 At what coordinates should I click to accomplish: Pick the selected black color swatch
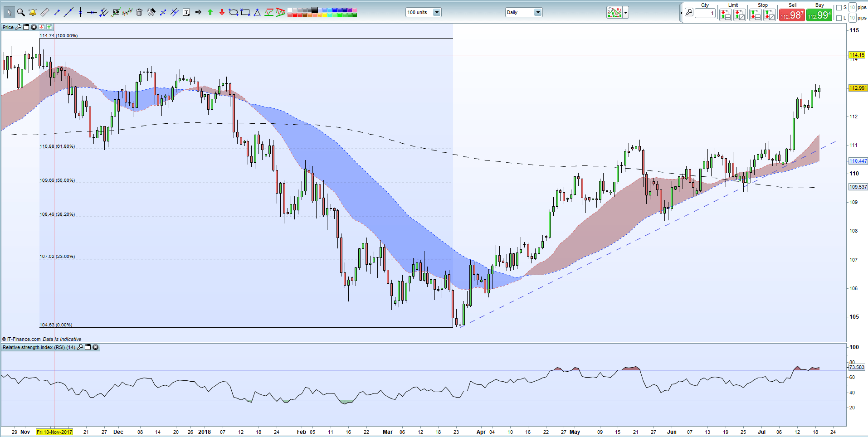click(314, 10)
